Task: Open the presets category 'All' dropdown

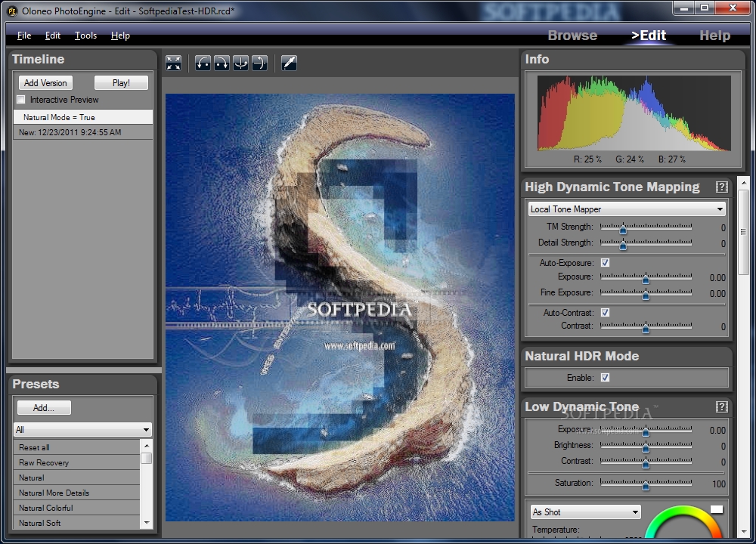Action: 82,429
